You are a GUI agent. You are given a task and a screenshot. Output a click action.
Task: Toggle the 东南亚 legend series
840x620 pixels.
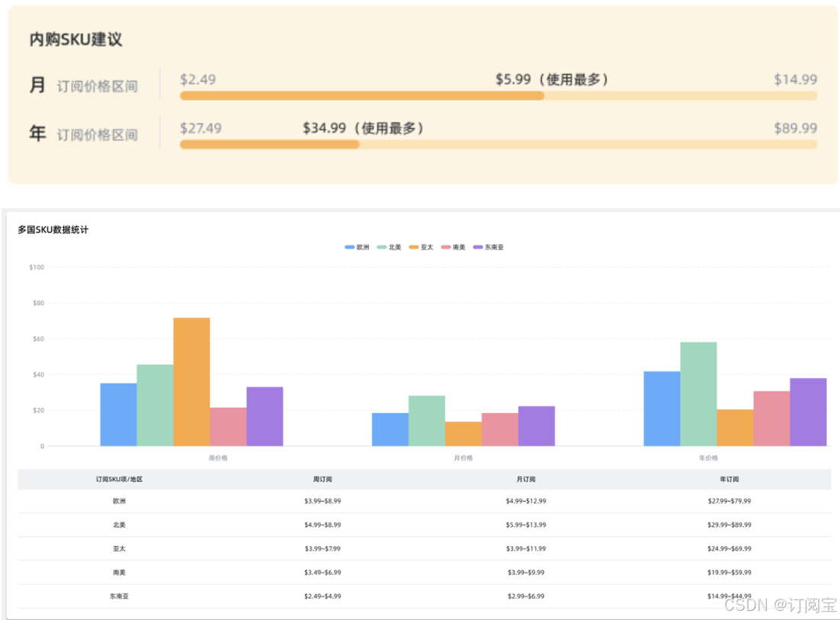coord(489,247)
